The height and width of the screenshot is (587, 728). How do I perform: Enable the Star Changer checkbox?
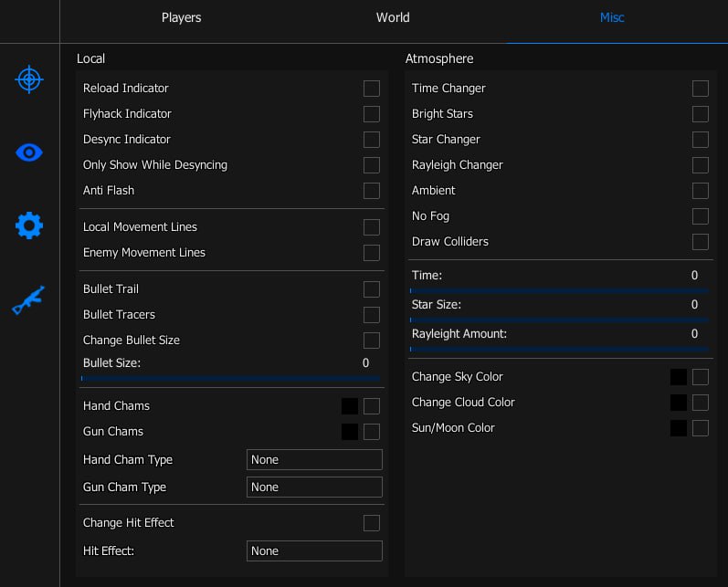pyautogui.click(x=701, y=139)
